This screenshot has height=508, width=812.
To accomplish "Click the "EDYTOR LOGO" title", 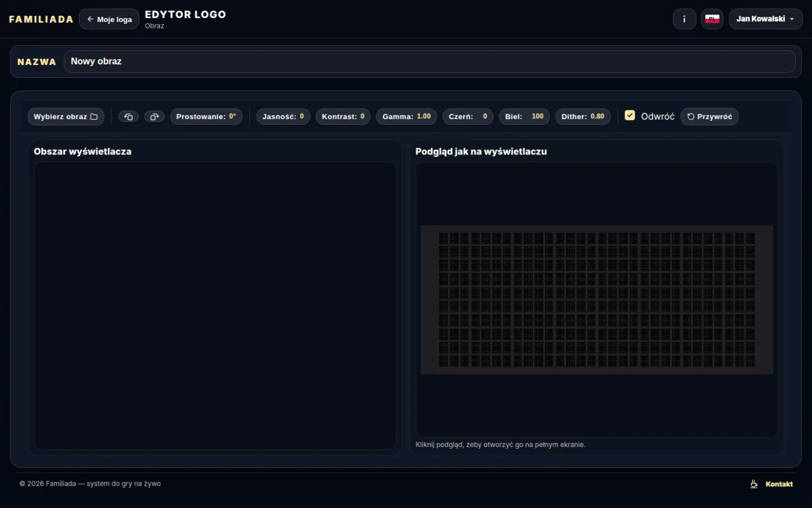I will point(186,15).
